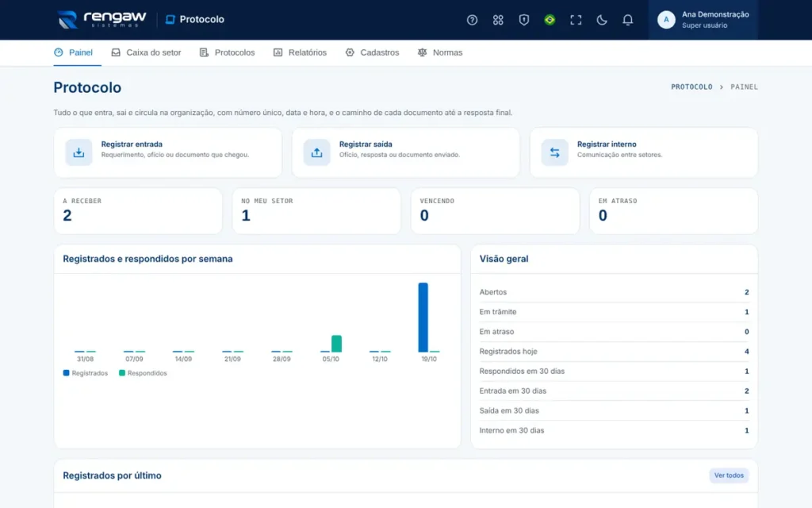Open the A receber counter card
Screen dimensions: 812x508
coord(138,211)
